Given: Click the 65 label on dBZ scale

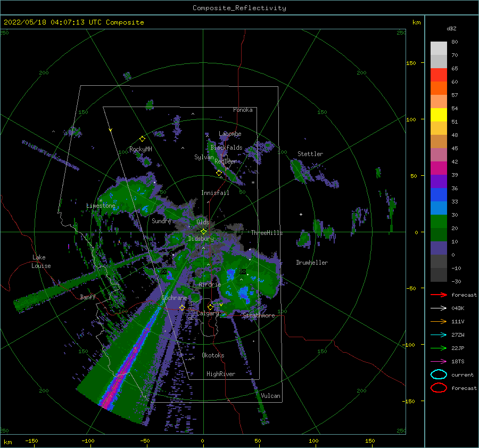Looking at the screenshot, I should click(x=455, y=69).
